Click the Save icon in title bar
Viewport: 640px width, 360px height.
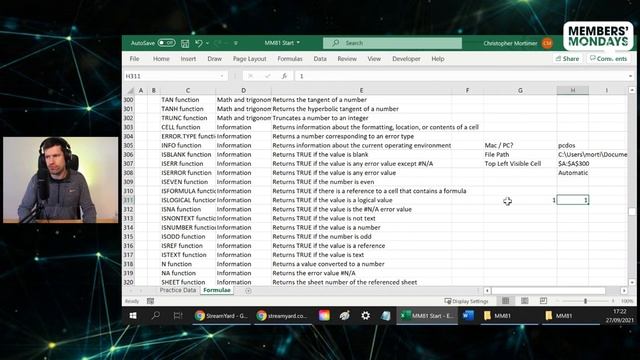coord(185,43)
